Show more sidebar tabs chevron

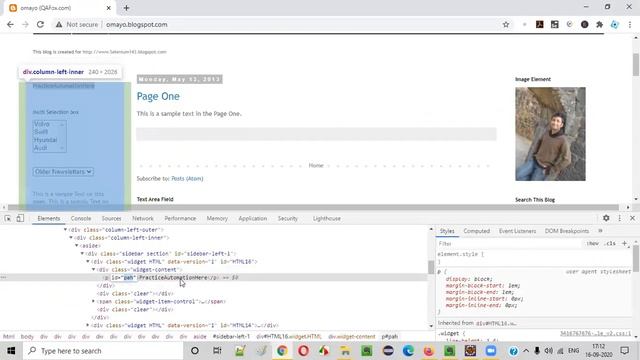click(600, 231)
